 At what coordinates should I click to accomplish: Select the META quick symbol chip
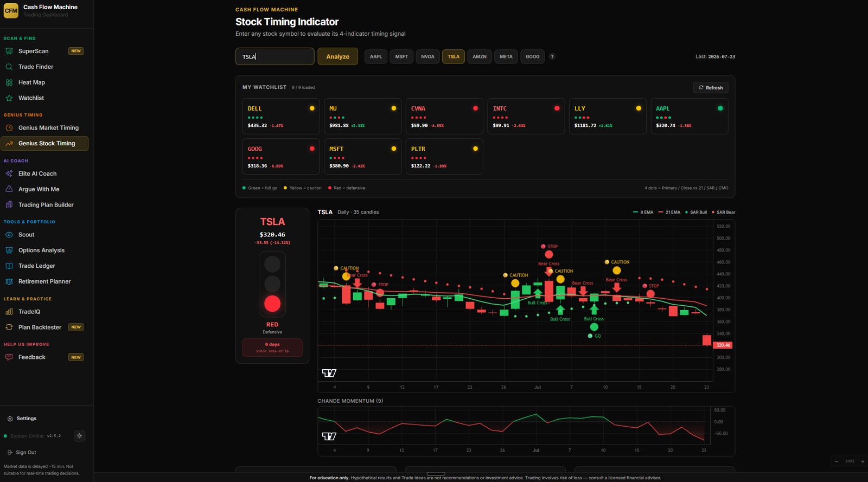[506, 56]
